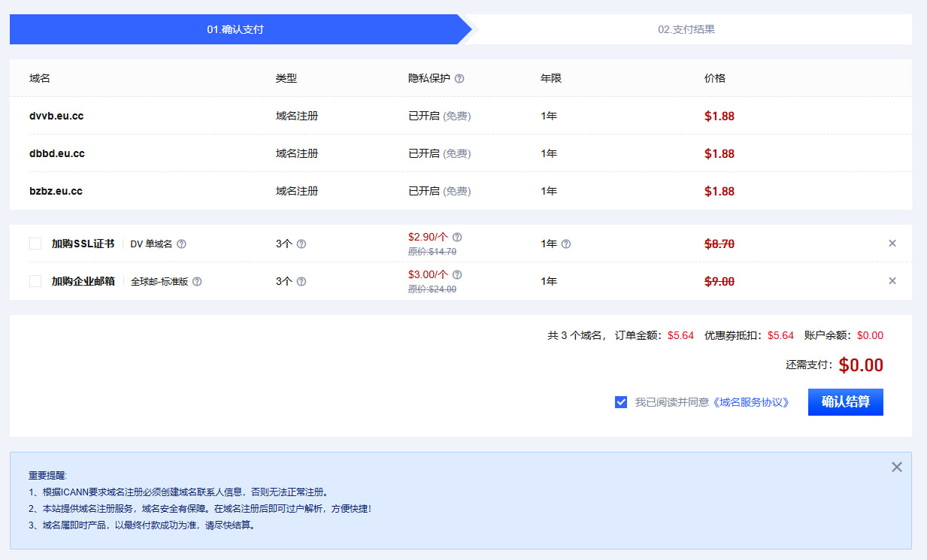
Task: Click help icon beside SSL 3个 quantity
Action: point(301,244)
